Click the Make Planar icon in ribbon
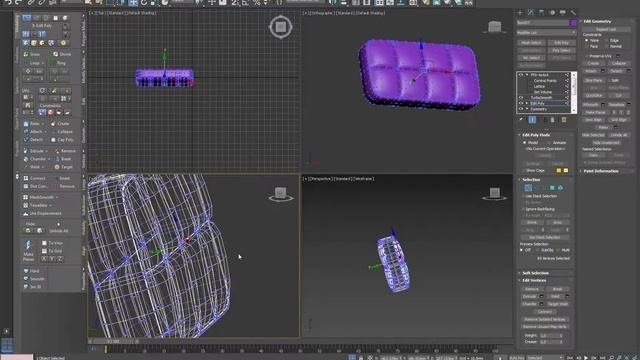This screenshot has height=360, width=640. tap(28, 245)
